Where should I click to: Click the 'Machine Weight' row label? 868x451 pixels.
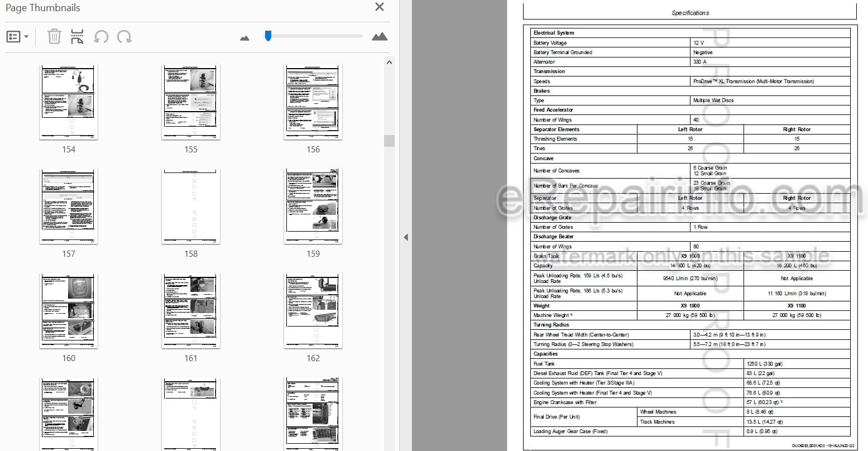point(553,315)
